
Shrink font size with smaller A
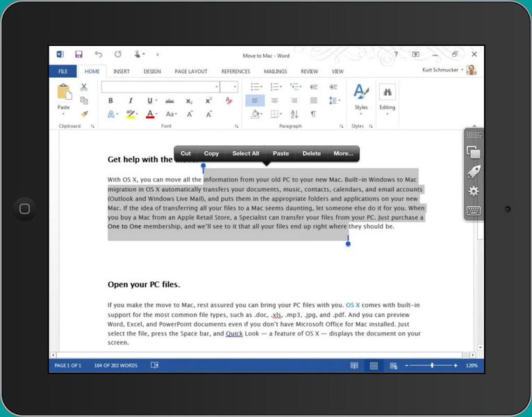[209, 114]
